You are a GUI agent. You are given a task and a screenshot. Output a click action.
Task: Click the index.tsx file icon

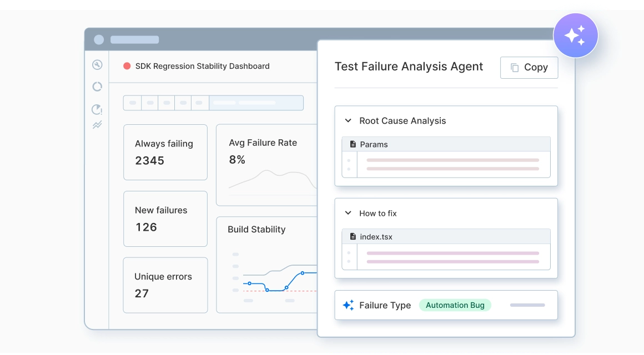353,236
